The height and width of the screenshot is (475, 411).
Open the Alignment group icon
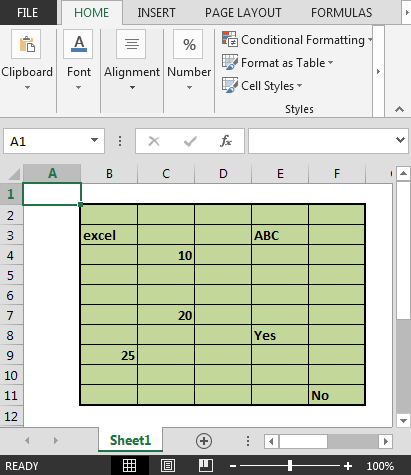[131, 44]
